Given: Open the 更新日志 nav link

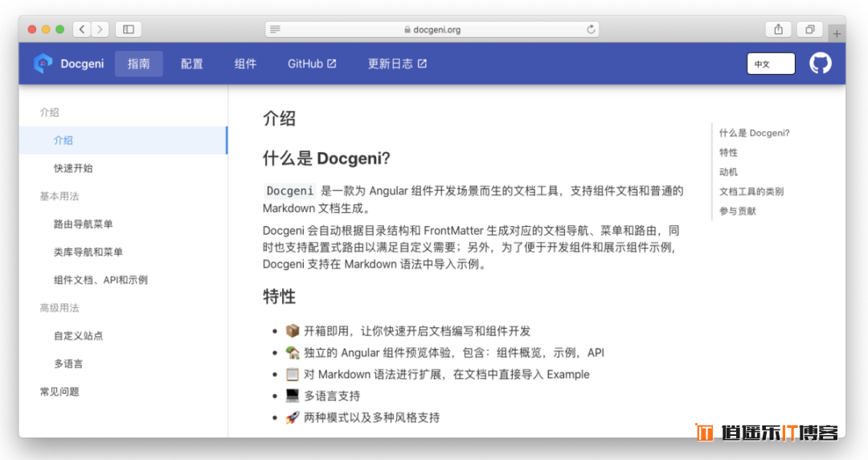Looking at the screenshot, I should coord(397,64).
